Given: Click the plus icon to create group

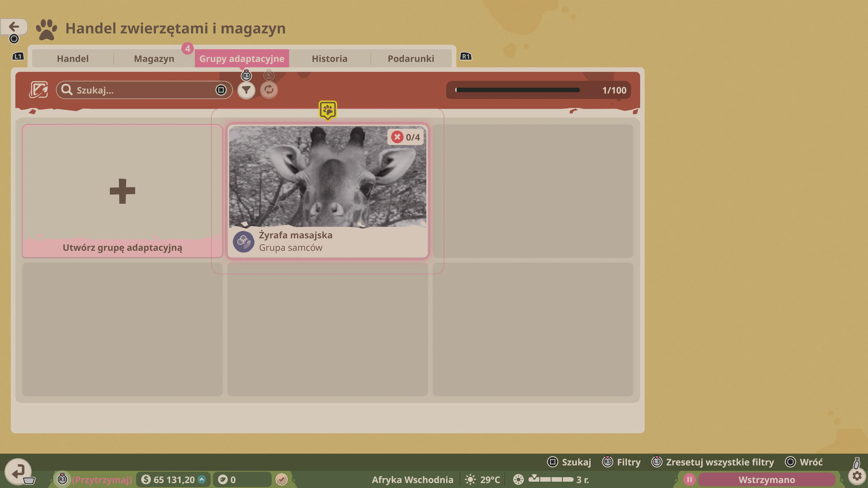Looking at the screenshot, I should tap(122, 191).
